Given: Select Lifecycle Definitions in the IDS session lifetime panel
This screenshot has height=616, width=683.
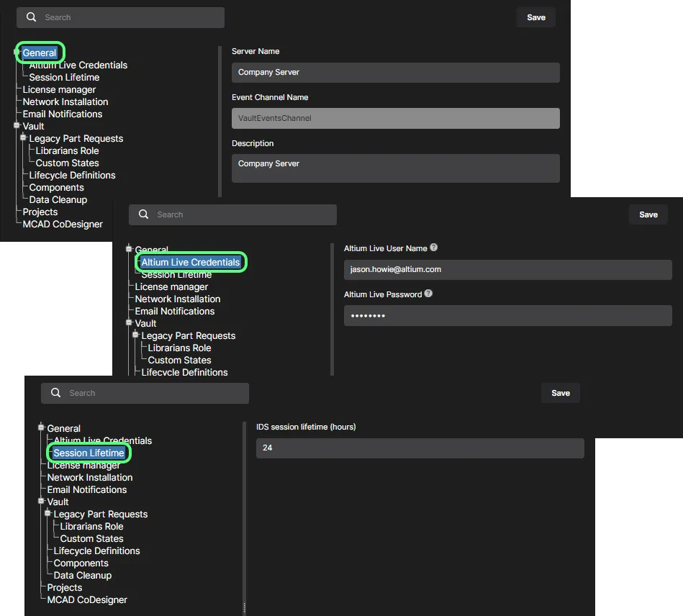Looking at the screenshot, I should pos(96,551).
